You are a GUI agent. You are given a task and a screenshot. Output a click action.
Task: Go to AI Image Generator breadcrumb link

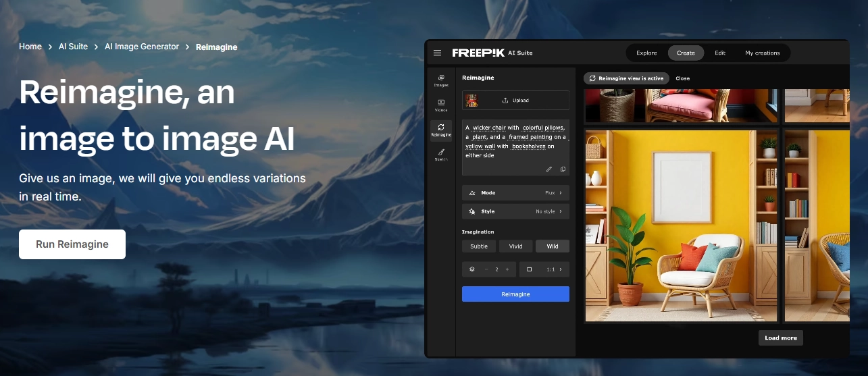142,47
